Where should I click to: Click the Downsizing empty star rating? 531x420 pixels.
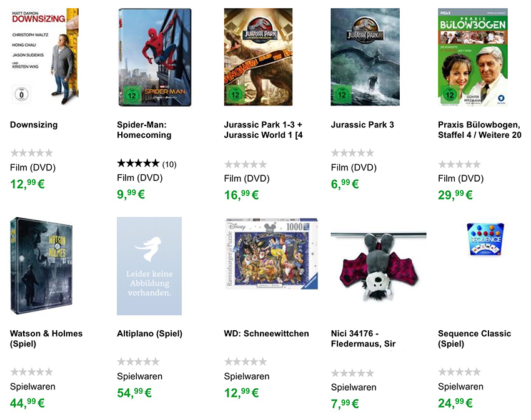click(31, 153)
